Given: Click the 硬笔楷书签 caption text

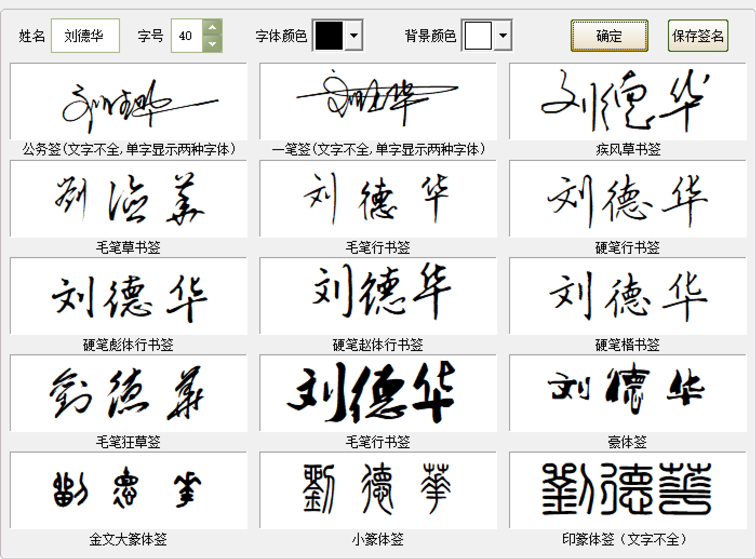Looking at the screenshot, I should 628,345.
